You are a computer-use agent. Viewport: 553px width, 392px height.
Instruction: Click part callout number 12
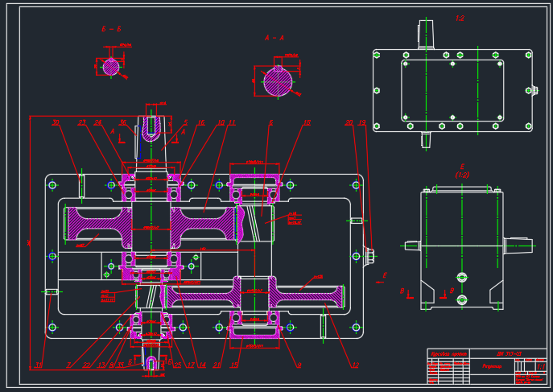point(355,365)
